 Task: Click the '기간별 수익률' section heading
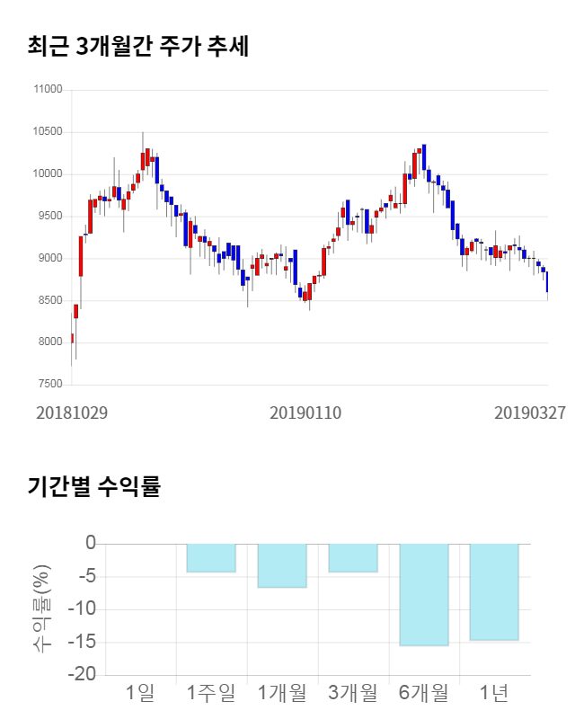click(x=93, y=488)
